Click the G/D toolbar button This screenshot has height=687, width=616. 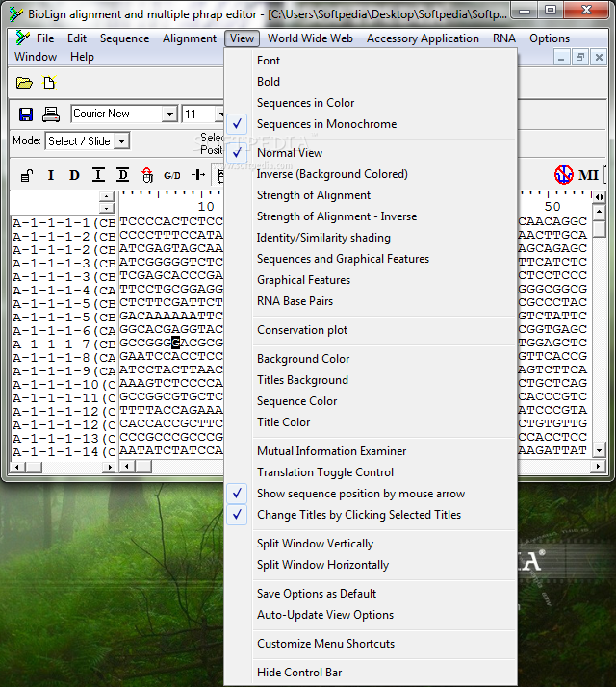pyautogui.click(x=172, y=176)
